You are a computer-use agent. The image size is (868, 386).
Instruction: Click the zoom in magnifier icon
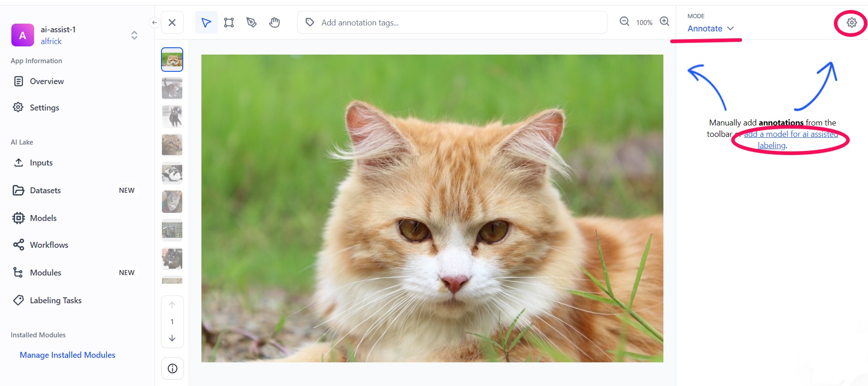[664, 22]
